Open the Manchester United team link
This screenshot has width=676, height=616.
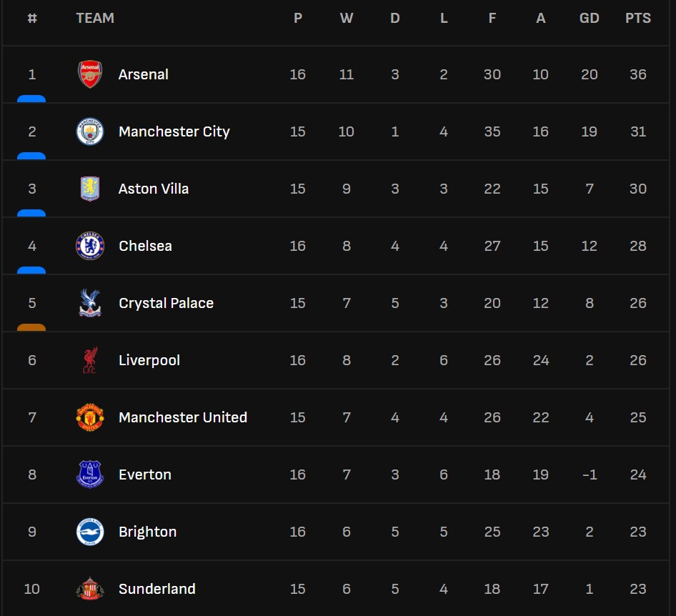pyautogui.click(x=183, y=417)
